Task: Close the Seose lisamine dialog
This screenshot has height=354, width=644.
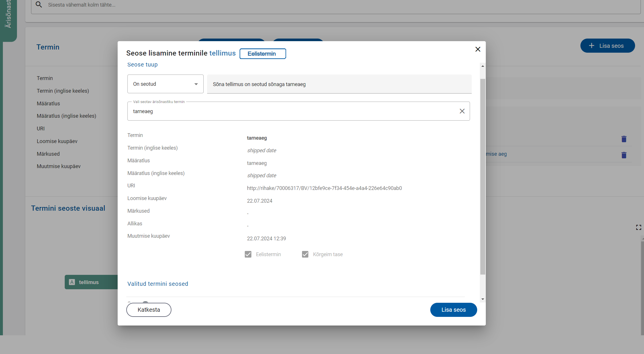Action: click(478, 50)
